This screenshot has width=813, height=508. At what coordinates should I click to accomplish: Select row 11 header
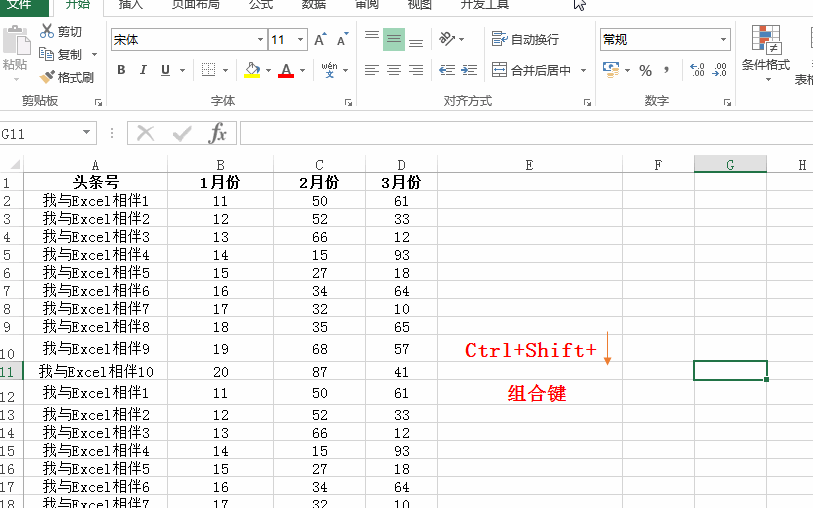[x=11, y=371]
